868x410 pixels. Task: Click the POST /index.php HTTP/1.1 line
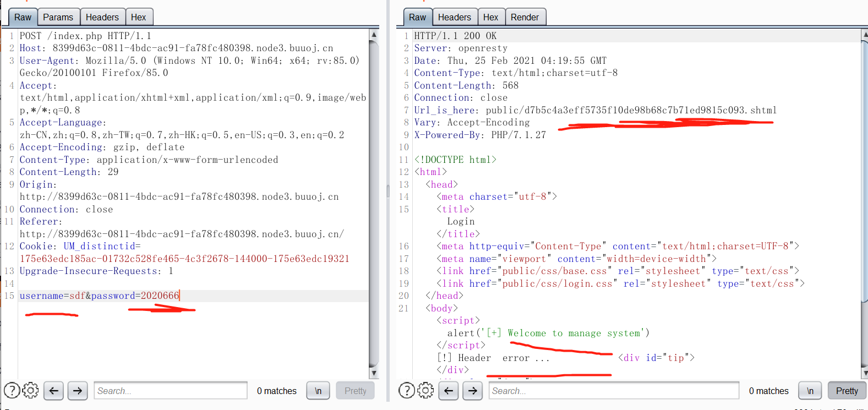pyautogui.click(x=85, y=36)
